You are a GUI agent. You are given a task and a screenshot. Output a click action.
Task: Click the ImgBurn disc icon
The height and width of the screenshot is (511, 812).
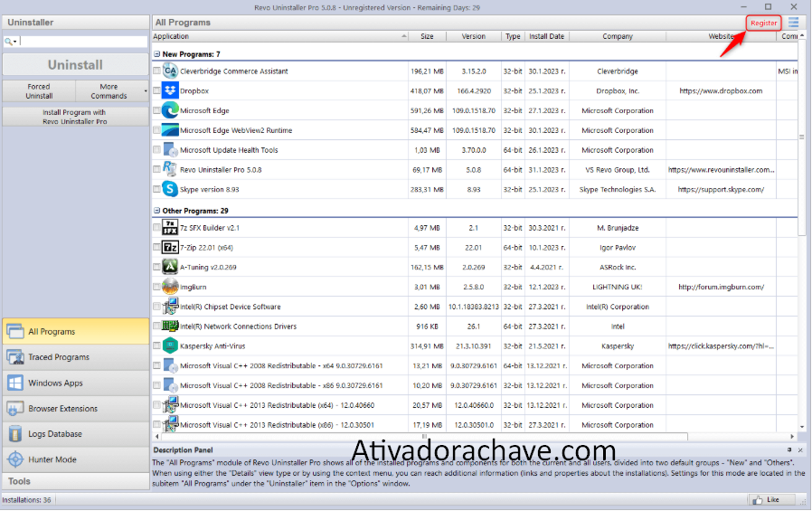[x=170, y=287]
